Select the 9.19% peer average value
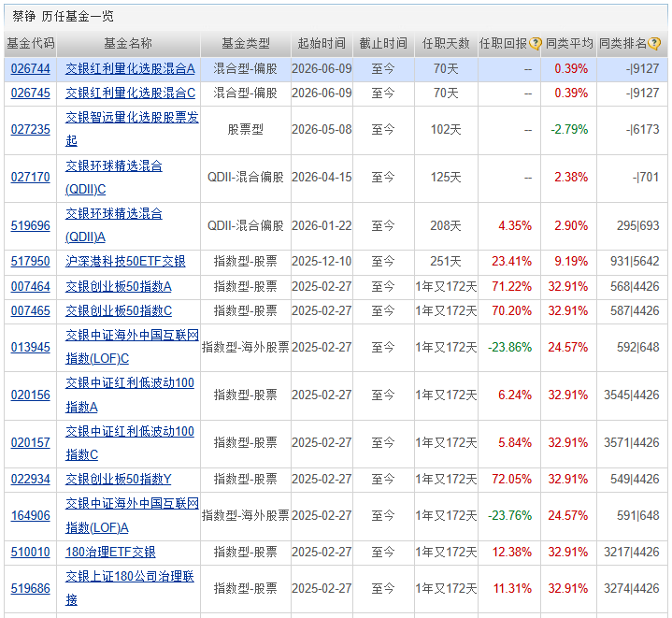 click(x=571, y=262)
